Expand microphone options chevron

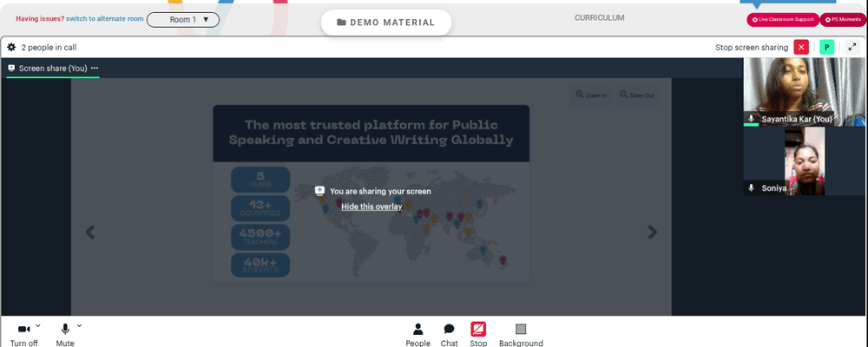pos(79,325)
